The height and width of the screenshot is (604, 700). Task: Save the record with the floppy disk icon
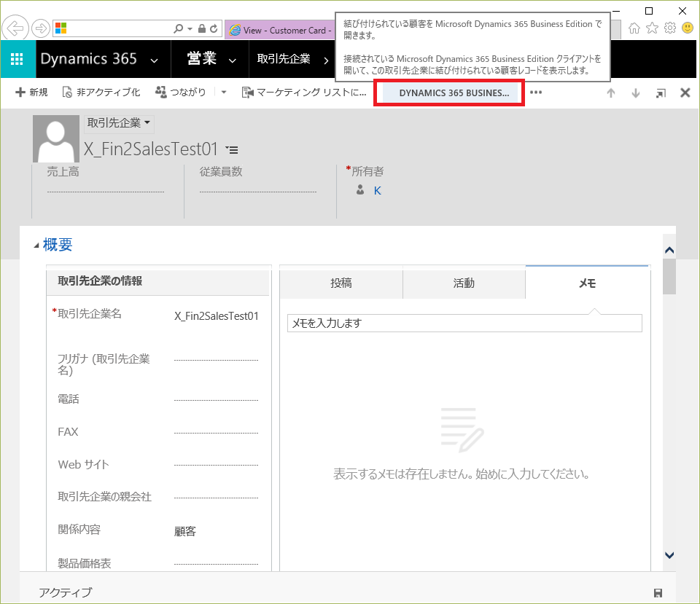coord(658,592)
